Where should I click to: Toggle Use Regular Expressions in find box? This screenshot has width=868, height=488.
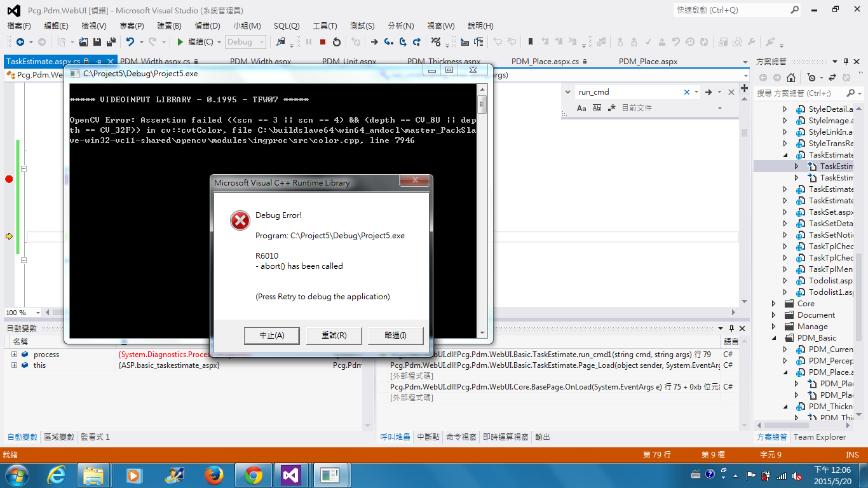click(x=612, y=108)
